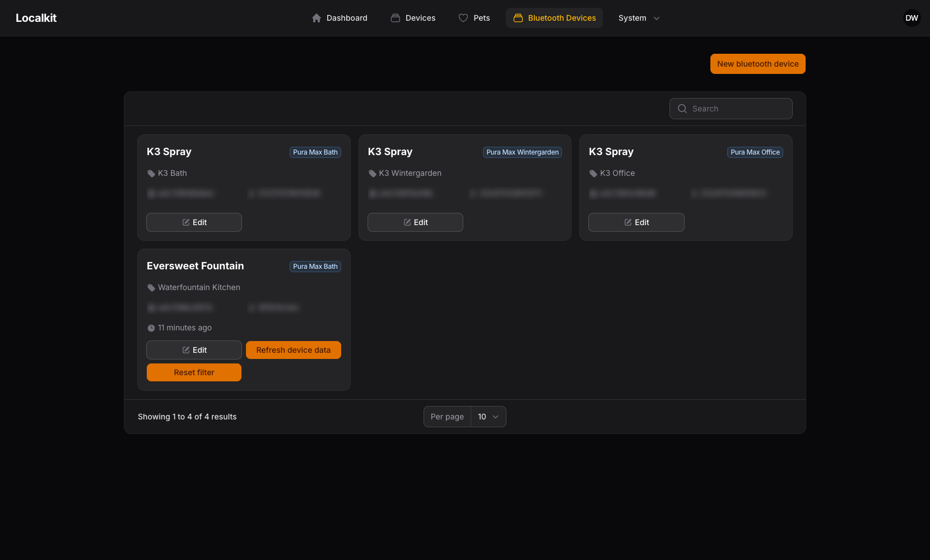
Task: Focus the Search input field
Action: click(x=731, y=109)
